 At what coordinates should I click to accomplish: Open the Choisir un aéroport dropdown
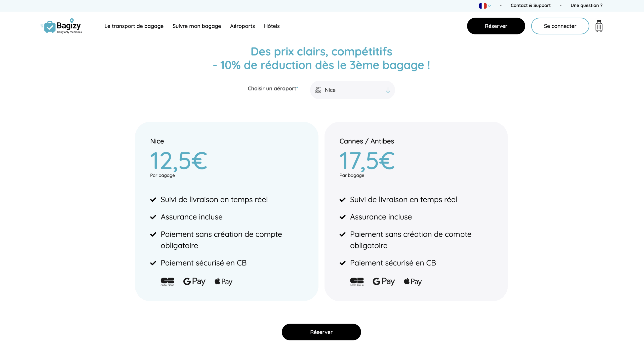[352, 90]
